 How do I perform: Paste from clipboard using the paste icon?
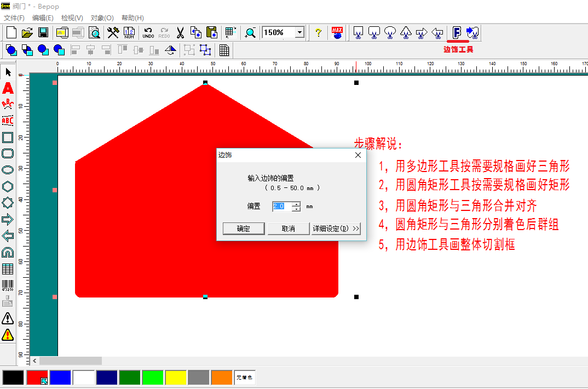pos(212,33)
